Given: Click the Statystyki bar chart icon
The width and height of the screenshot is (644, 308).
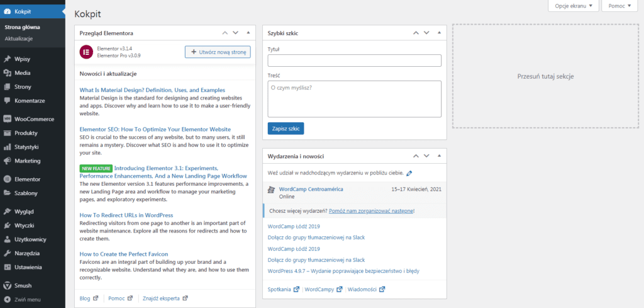Looking at the screenshot, I should (7, 147).
